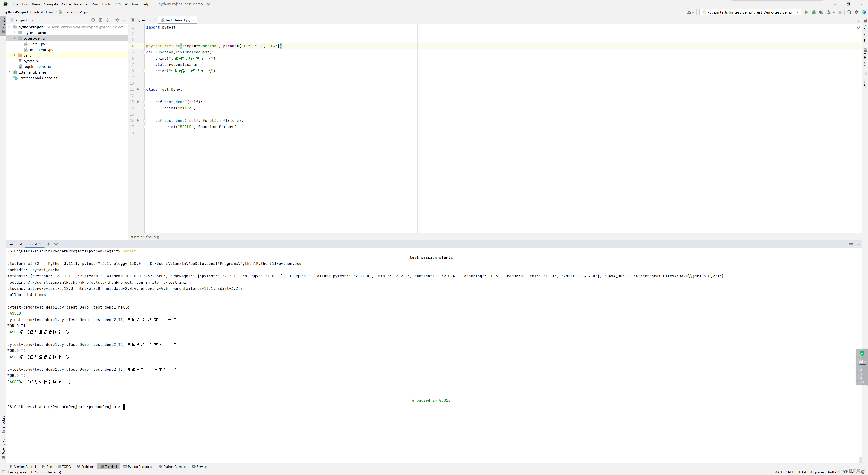This screenshot has height=475, width=868.
Task: Open the Run tool window
Action: tap(47, 467)
